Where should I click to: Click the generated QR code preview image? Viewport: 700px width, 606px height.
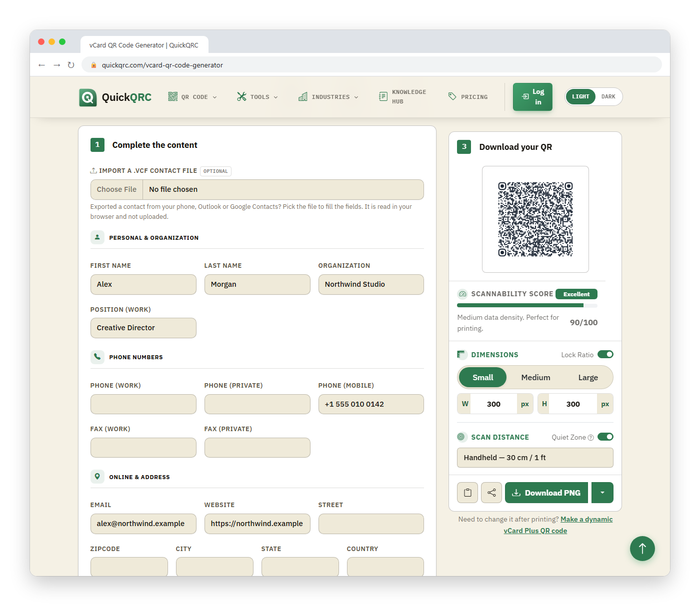(x=535, y=219)
